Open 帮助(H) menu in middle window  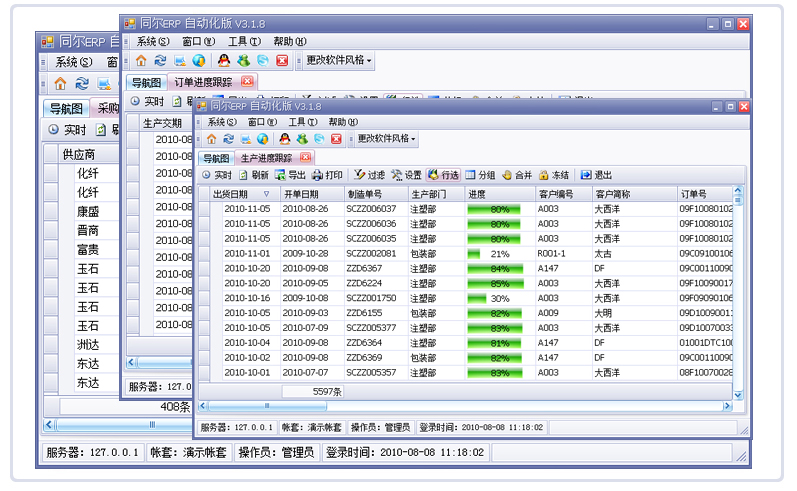click(x=290, y=42)
